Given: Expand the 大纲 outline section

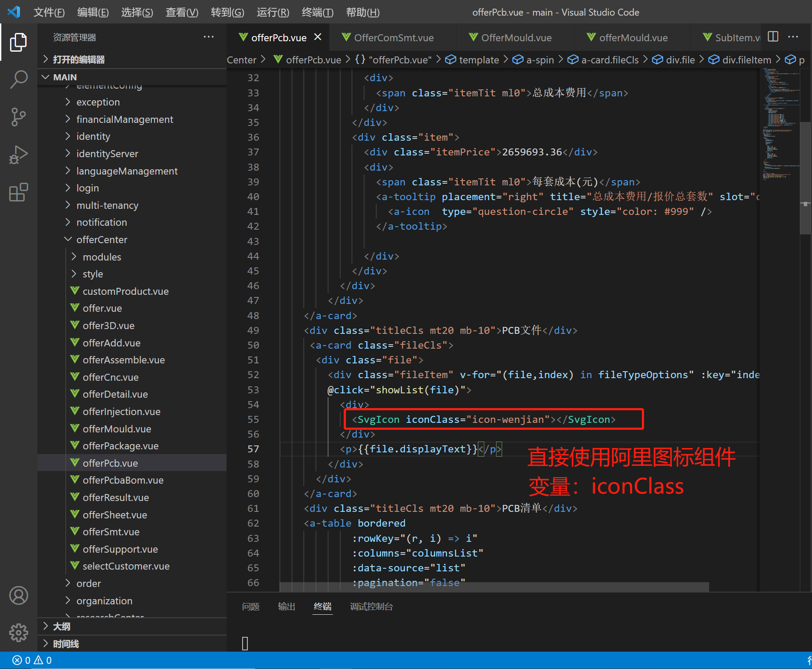Looking at the screenshot, I should 132,626.
